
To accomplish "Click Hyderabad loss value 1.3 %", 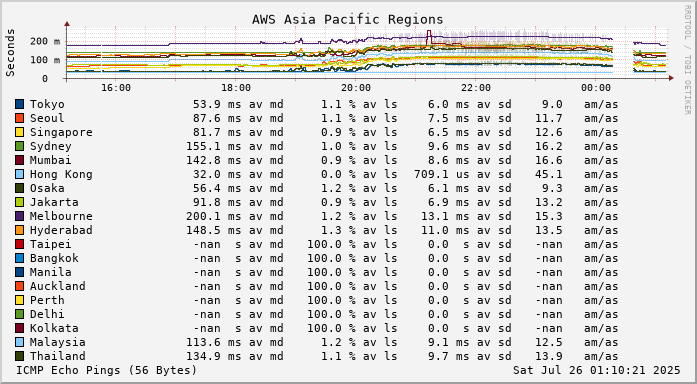I will point(338,230).
